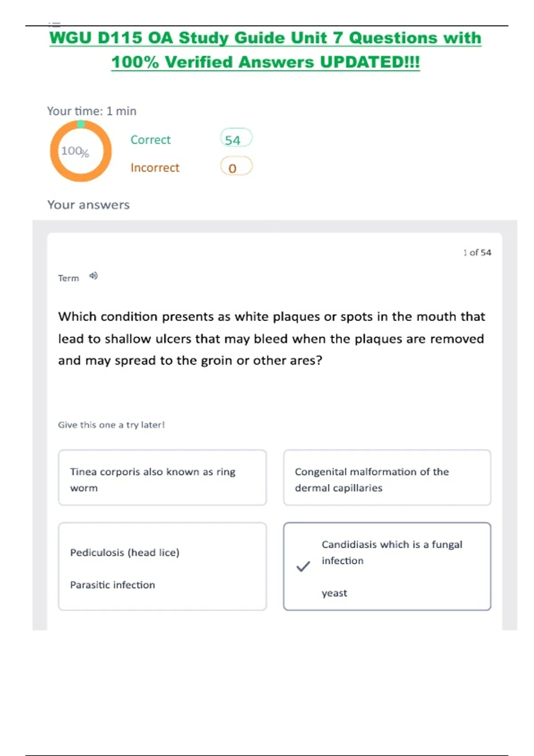534x756 pixels.
Task: Click the Term label on the card
Action: 69,278
